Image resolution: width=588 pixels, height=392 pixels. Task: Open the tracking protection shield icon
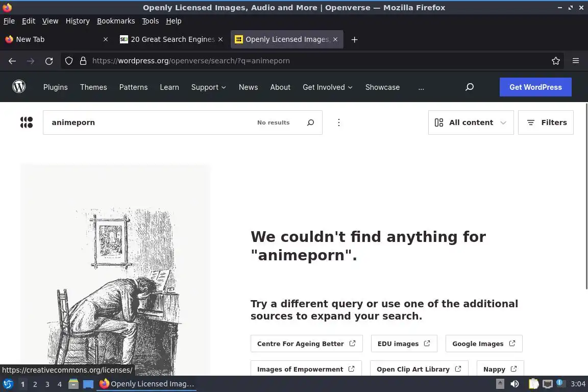pos(68,61)
